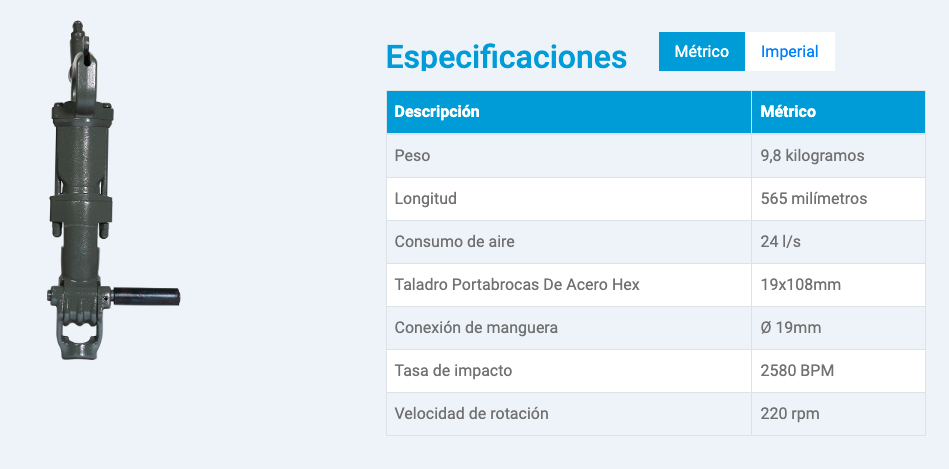Click the 19x108mm value cell
This screenshot has height=469, width=949.
pyautogui.click(x=838, y=284)
